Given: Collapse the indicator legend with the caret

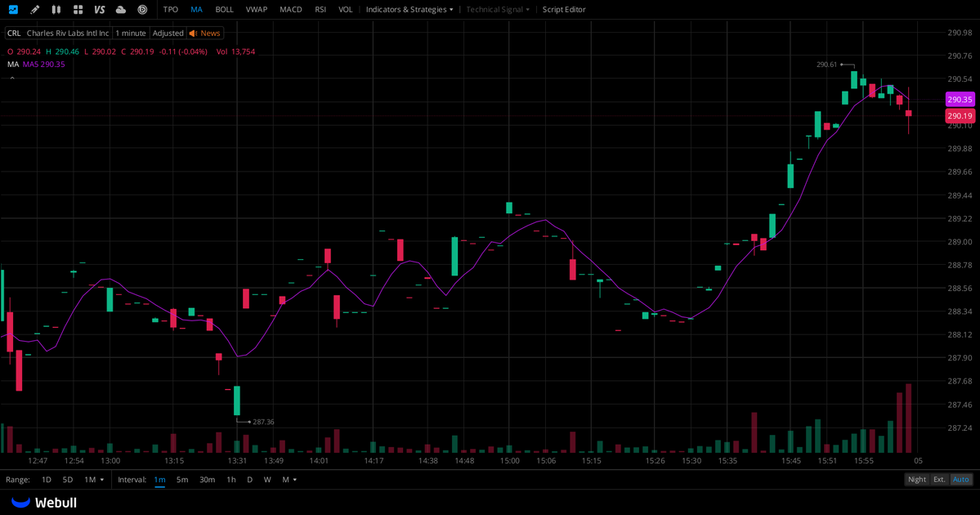Looking at the screenshot, I should (12, 78).
